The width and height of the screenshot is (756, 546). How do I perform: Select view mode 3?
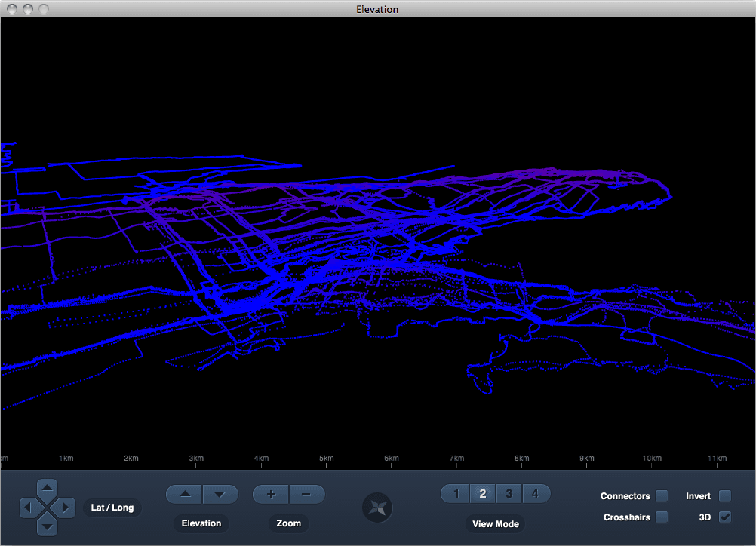pos(509,493)
